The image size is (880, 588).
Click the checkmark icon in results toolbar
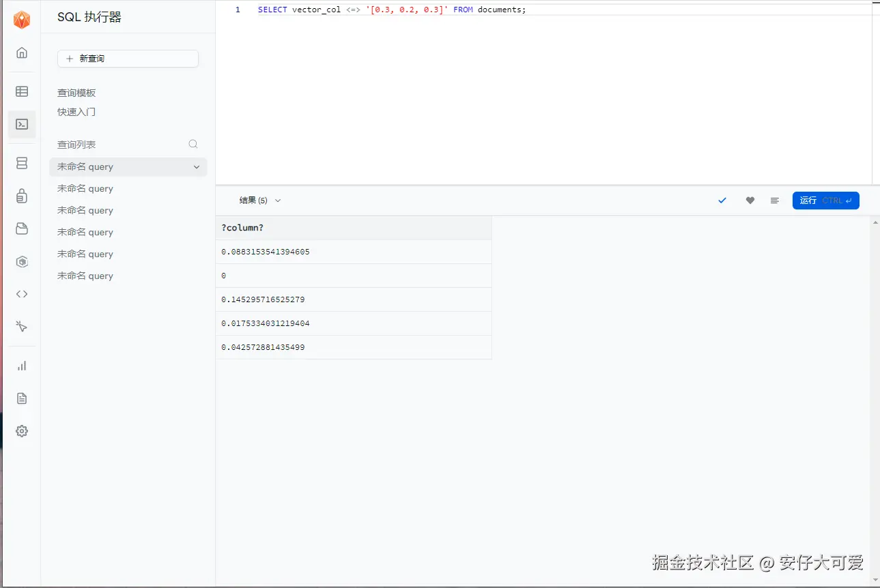point(722,201)
